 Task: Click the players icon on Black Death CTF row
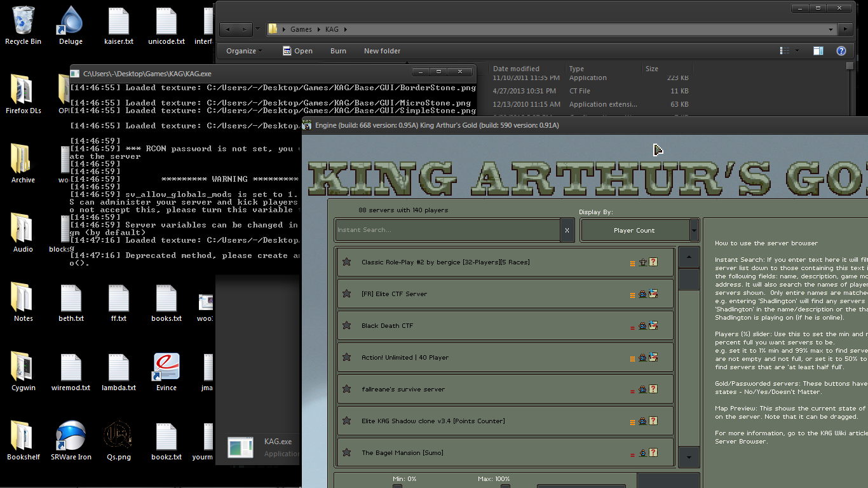click(643, 325)
